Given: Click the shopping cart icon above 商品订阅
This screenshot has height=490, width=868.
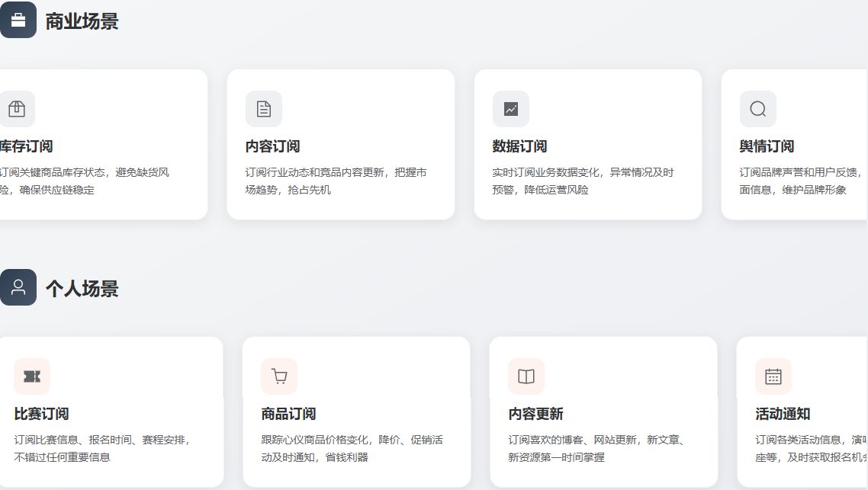Looking at the screenshot, I should click(x=279, y=376).
